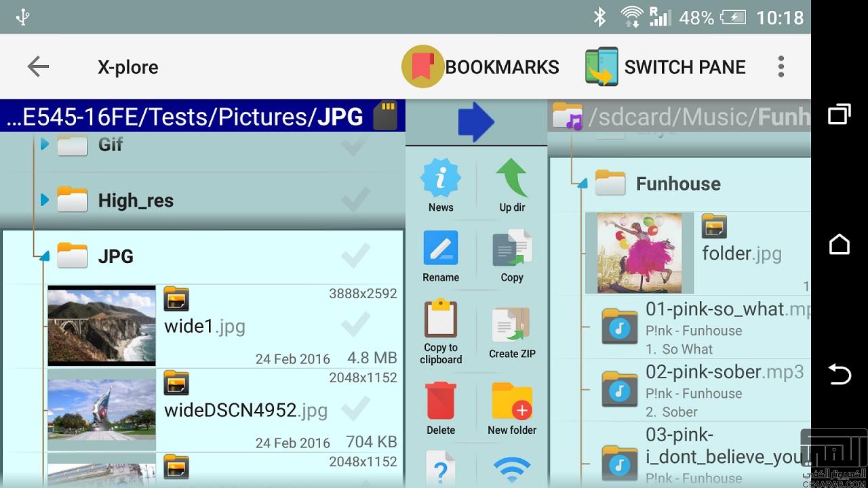The height and width of the screenshot is (488, 868).
Task: Mark the wide1.jpg checkmark
Action: coord(355,325)
